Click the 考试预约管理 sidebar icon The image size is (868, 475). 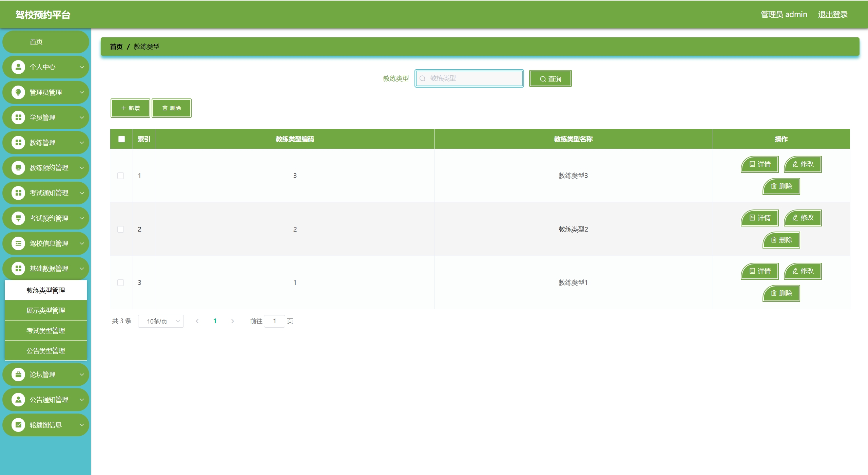18,218
